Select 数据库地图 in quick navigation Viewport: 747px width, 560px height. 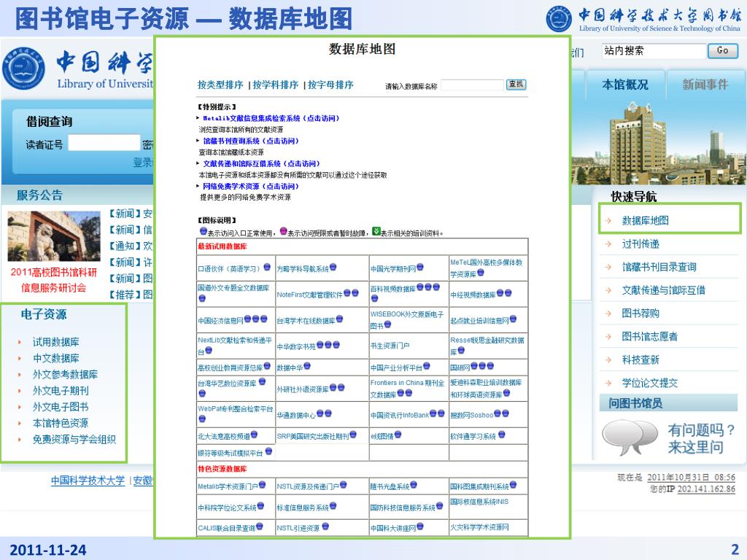[x=646, y=220]
